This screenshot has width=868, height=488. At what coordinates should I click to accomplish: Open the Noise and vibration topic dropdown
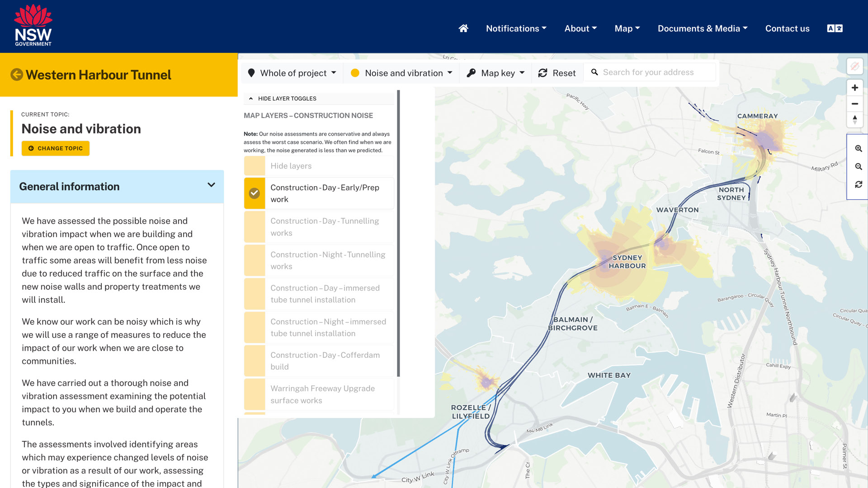[402, 73]
